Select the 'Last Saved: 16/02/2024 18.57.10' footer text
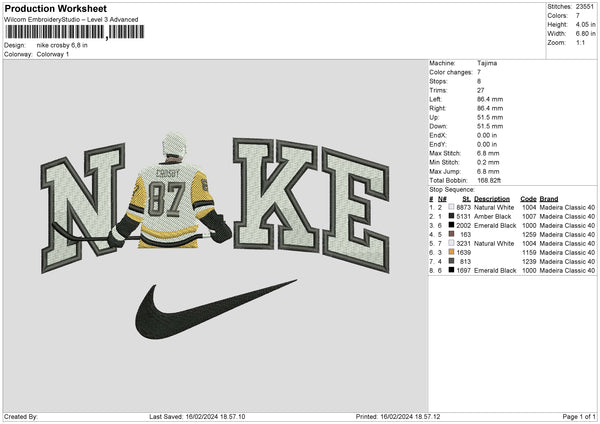This screenshot has height=424, width=600. pyautogui.click(x=197, y=416)
